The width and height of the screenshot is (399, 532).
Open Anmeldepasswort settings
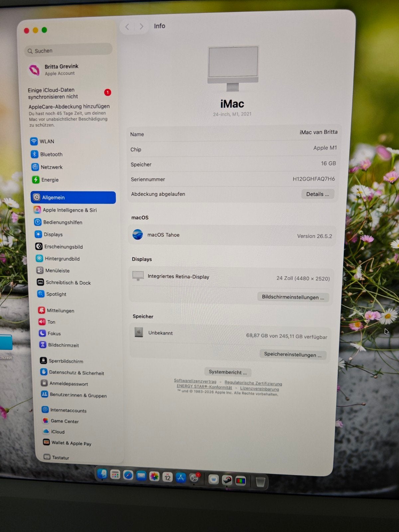coord(65,383)
